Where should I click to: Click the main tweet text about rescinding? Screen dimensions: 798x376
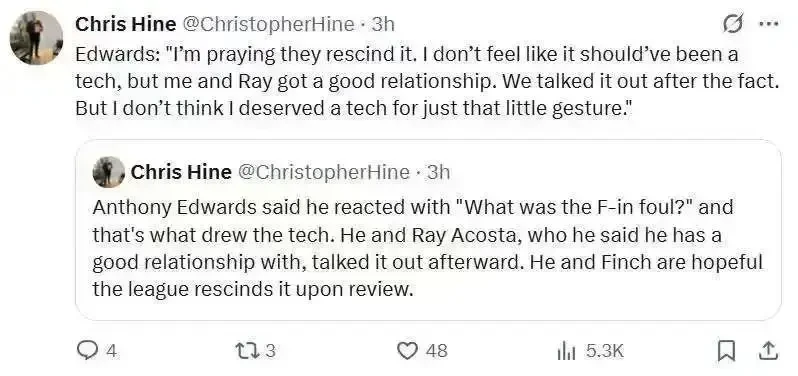tap(428, 81)
